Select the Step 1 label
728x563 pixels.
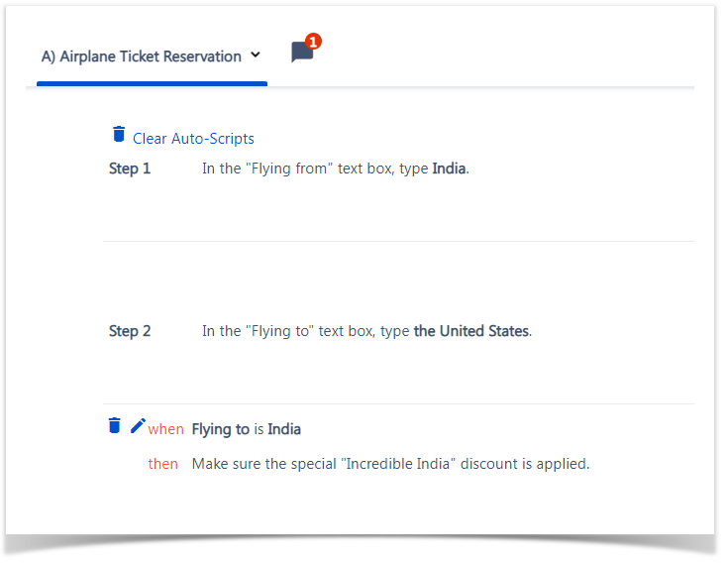point(130,169)
